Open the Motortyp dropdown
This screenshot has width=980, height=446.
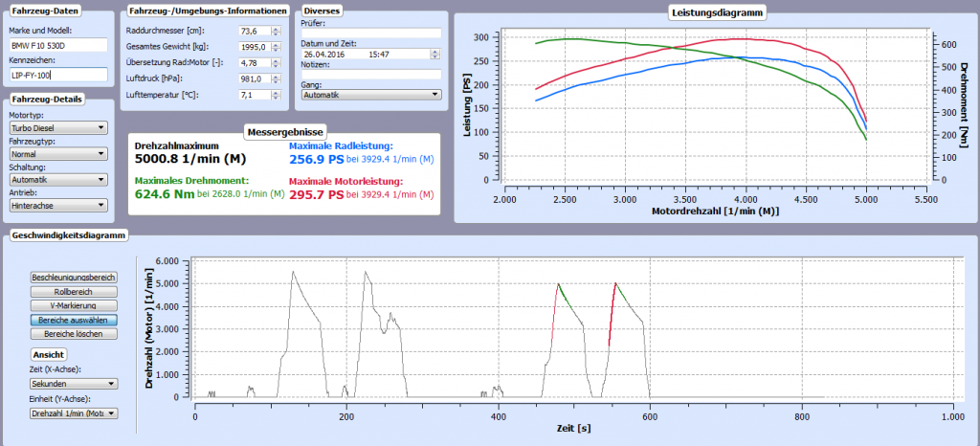tap(57, 127)
